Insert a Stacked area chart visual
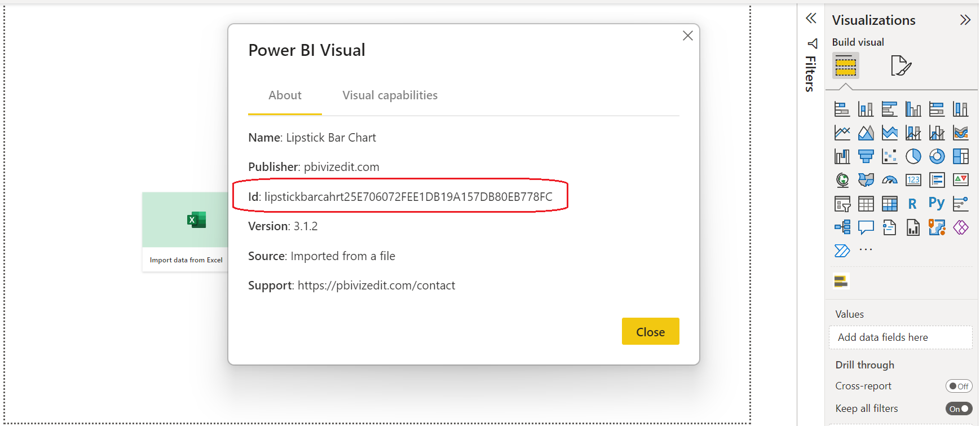 pyautogui.click(x=889, y=133)
